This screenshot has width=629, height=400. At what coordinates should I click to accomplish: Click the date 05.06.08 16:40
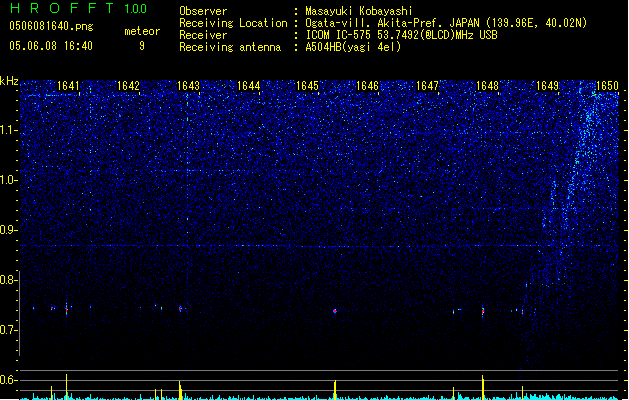51,46
